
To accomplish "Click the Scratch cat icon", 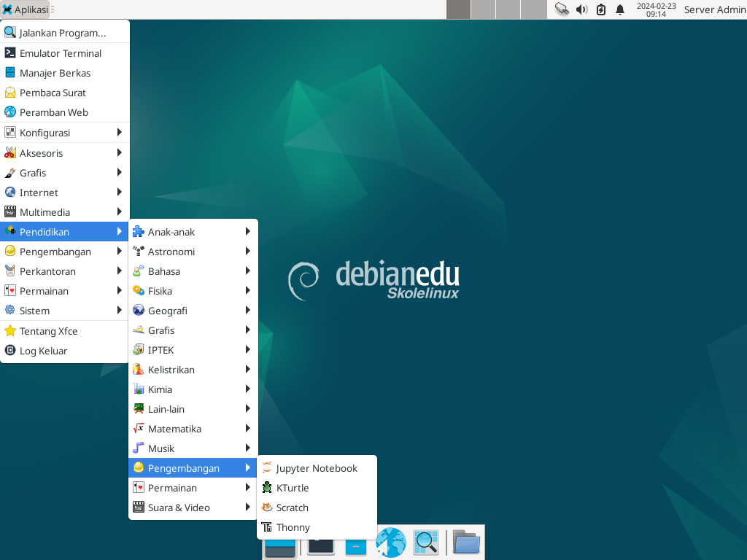I will pos(267,507).
